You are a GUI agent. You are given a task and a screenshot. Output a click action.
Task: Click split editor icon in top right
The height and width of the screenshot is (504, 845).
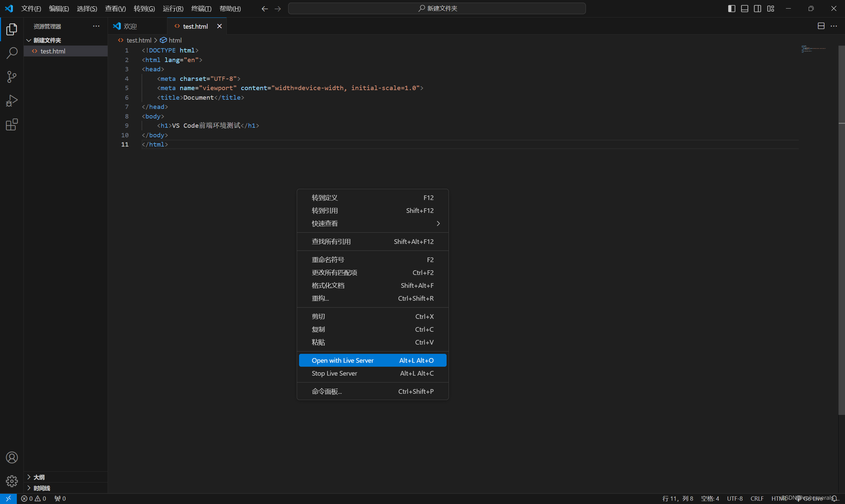click(821, 26)
